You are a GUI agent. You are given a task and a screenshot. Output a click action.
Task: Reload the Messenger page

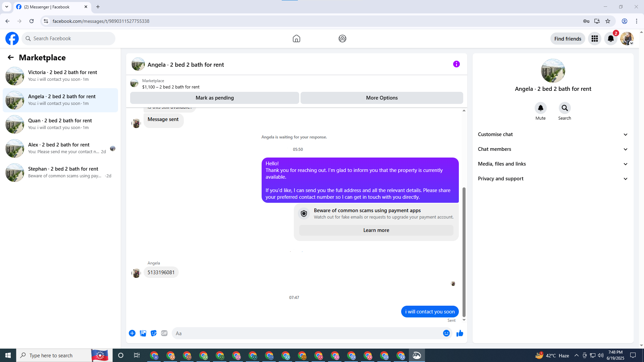pos(32,21)
